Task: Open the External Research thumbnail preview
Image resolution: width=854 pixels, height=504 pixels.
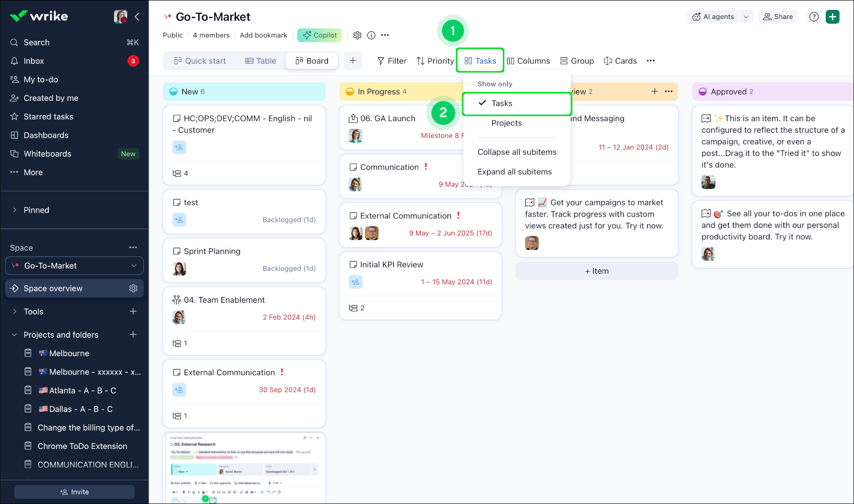Action: [244, 468]
